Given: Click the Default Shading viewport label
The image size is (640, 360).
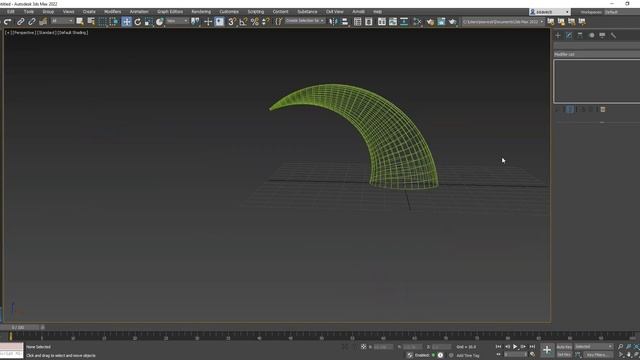Looking at the screenshot, I should pyautogui.click(x=73, y=32).
